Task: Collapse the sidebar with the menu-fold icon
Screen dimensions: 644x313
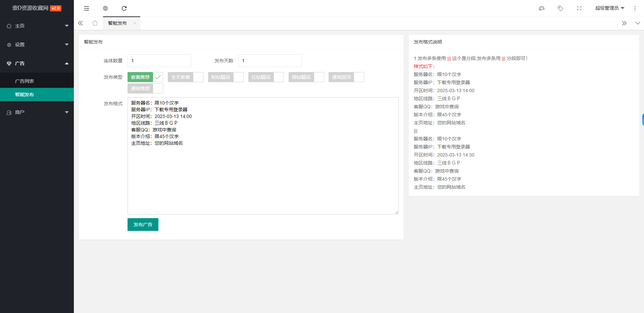Action: pyautogui.click(x=87, y=8)
